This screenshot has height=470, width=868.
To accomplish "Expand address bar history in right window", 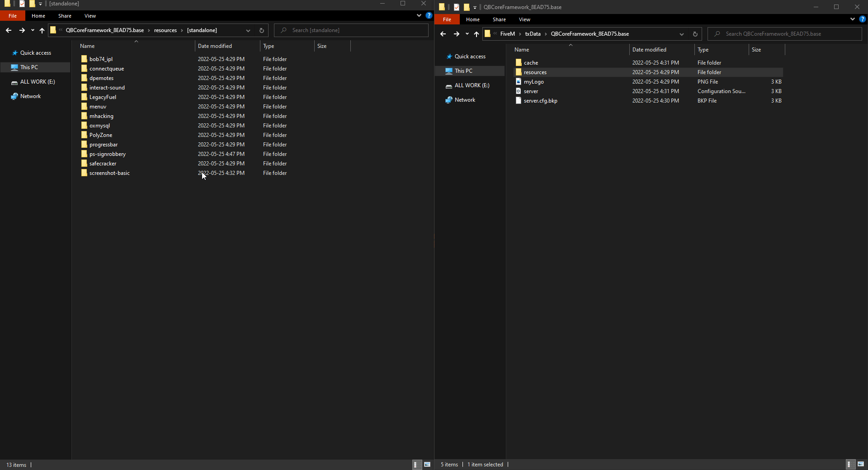I will click(x=682, y=34).
